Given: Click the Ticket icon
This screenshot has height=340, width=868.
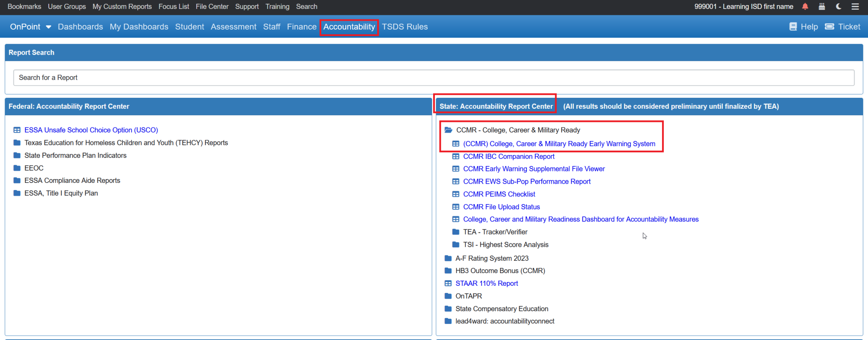Looking at the screenshot, I should coord(829,27).
